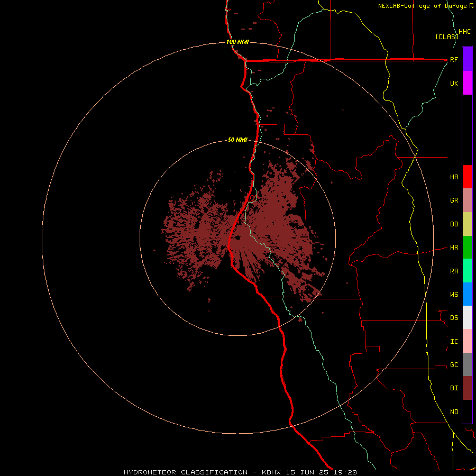Click the RF legend label
The image size is (476, 476).
click(454, 59)
